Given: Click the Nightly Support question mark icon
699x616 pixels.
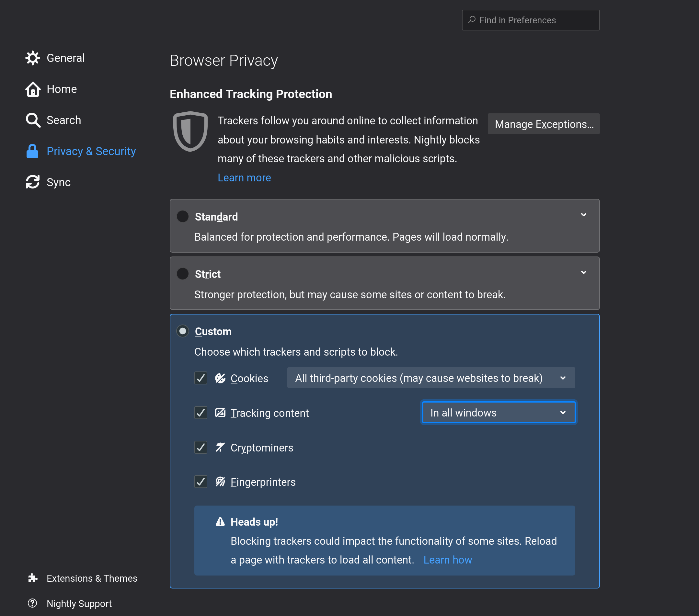Looking at the screenshot, I should click(33, 603).
